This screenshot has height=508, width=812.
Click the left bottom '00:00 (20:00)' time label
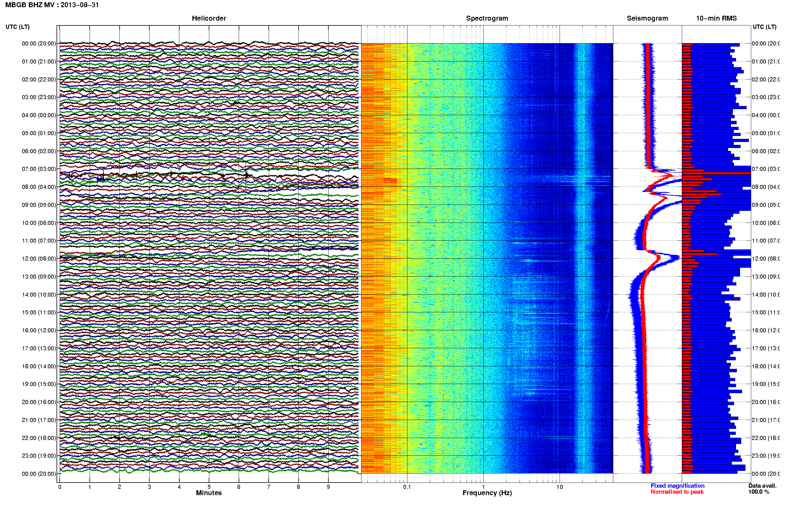(39, 474)
